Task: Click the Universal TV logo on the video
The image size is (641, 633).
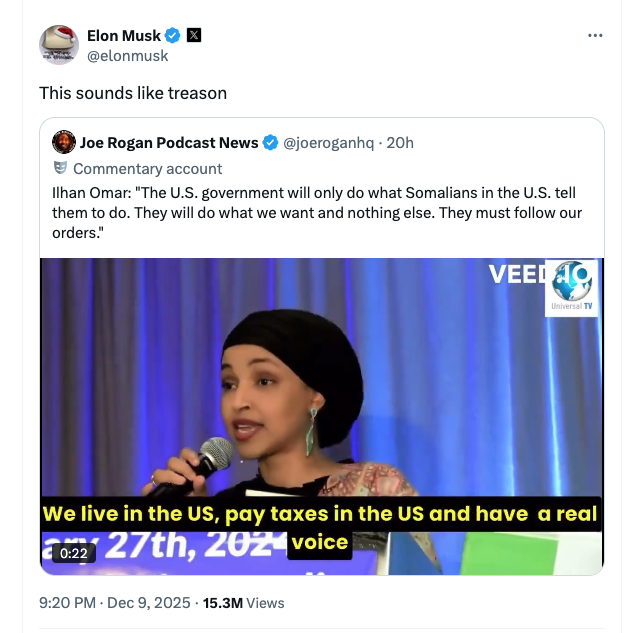Action: pyautogui.click(x=572, y=288)
